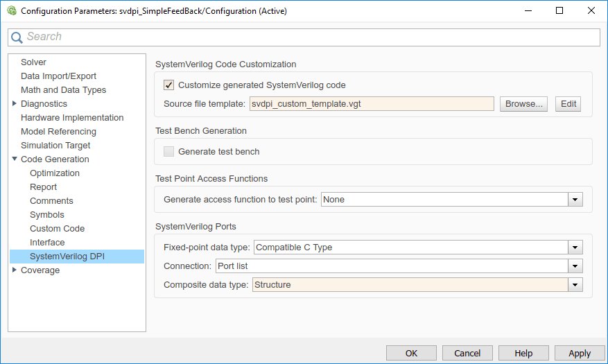The height and width of the screenshot is (364, 608).
Task: Open the Connection dropdown arrow
Action: tap(575, 266)
